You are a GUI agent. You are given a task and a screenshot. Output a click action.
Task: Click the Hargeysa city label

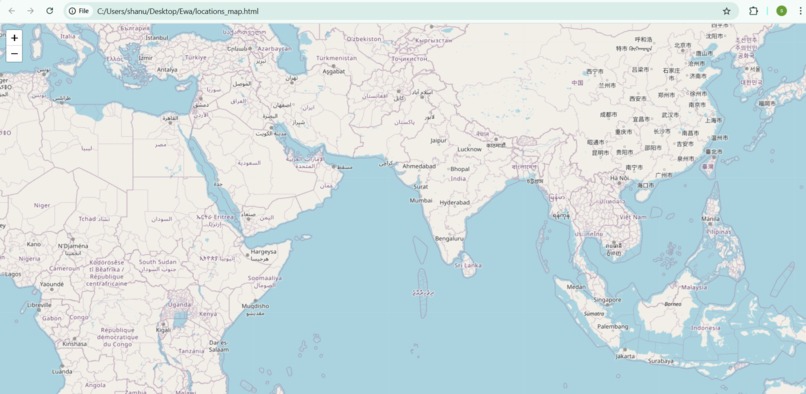[x=264, y=252]
